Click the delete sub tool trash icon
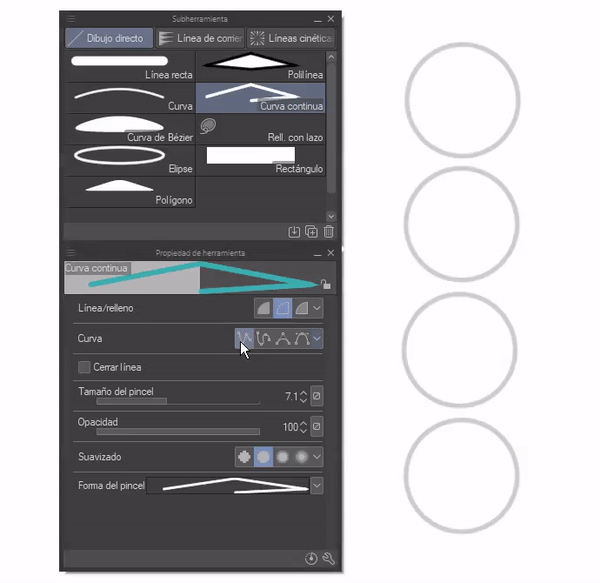Viewport: 600px width, 583px height. [x=328, y=231]
